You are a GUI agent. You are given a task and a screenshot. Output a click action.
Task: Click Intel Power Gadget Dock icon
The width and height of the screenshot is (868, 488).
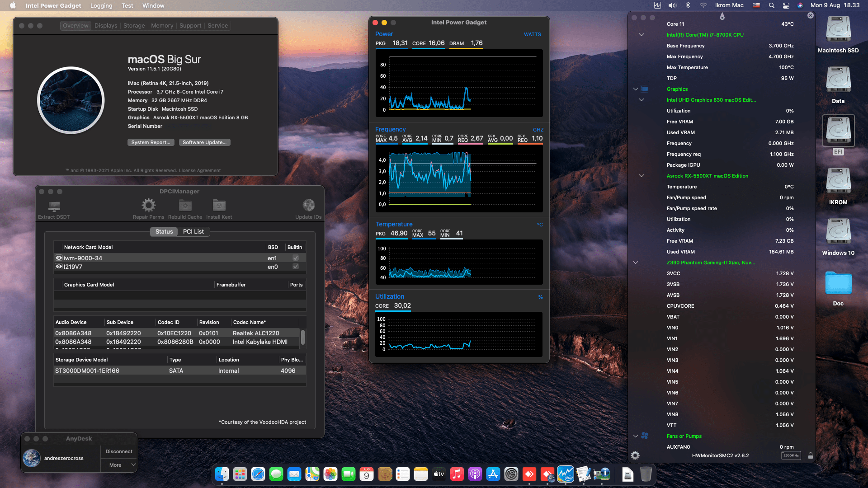566,474
